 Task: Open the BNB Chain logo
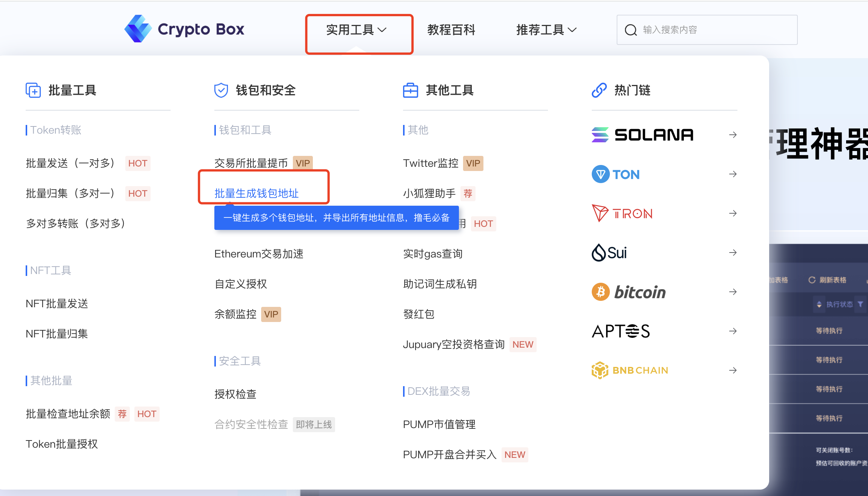[630, 370]
